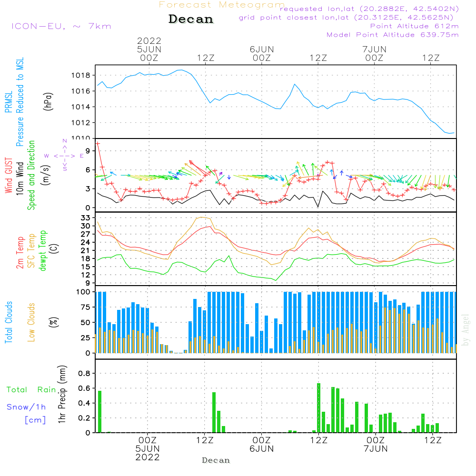Click the 'Decan' caption below the chart
This screenshot has width=476, height=476.
point(216,460)
